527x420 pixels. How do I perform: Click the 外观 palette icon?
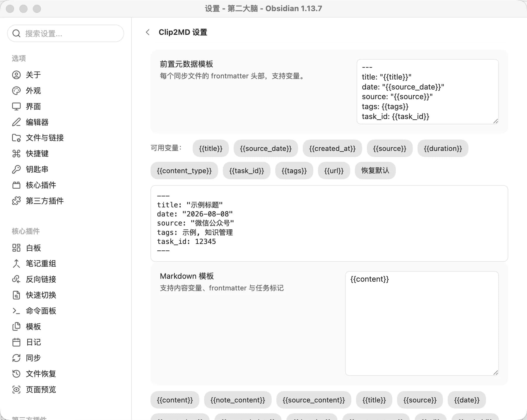tap(16, 91)
